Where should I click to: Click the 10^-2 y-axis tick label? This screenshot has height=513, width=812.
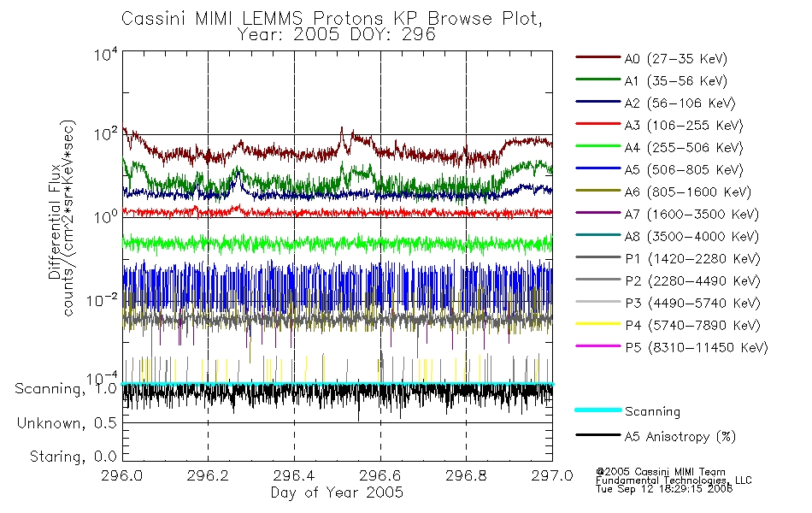click(103, 299)
